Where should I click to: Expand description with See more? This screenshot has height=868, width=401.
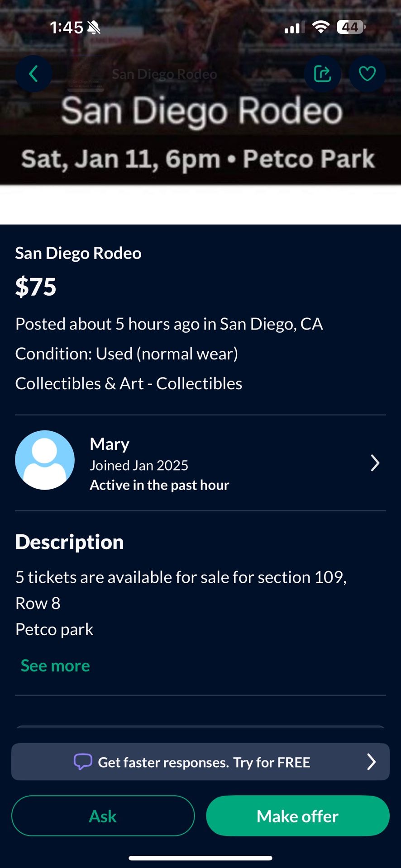click(55, 665)
